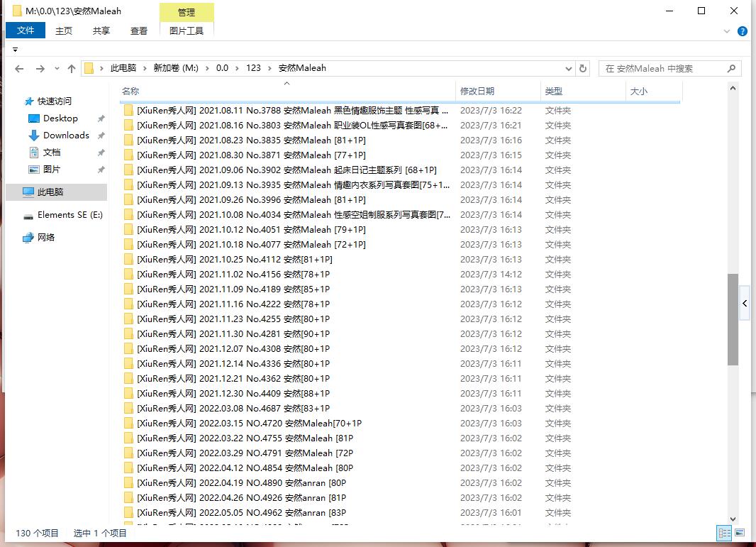This screenshot has width=756, height=547.
Task: Click folder icon of No.4156 row
Action: point(128,274)
